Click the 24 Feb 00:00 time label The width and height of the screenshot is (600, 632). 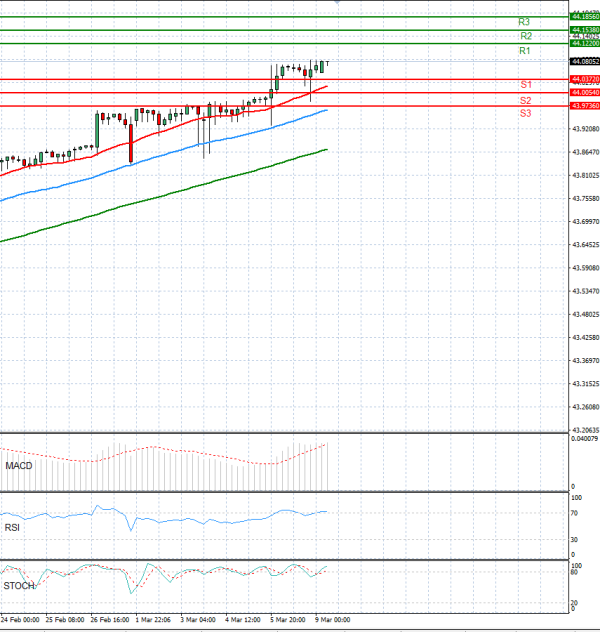tap(20, 620)
